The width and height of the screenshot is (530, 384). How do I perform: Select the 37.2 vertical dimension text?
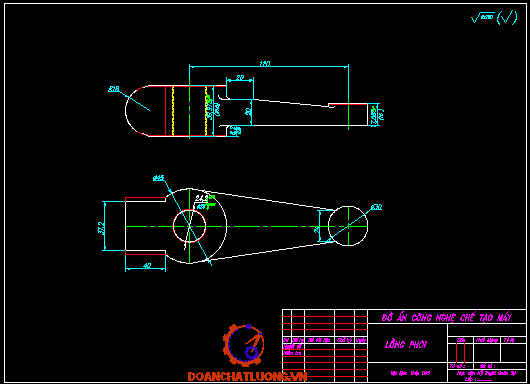point(101,228)
